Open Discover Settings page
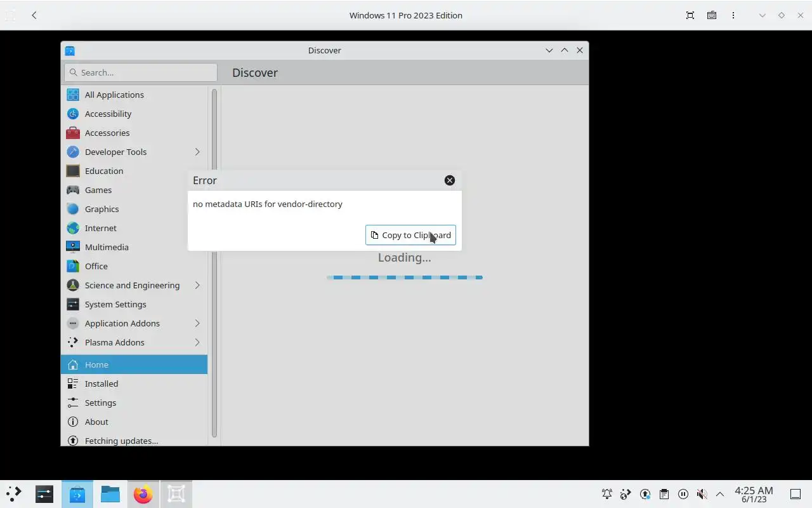This screenshot has height=508, width=812. tap(134, 403)
